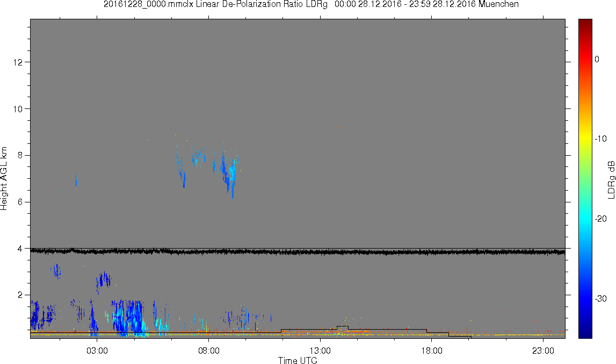This screenshot has height=364, width=616.
Task: Click the dark blue bottom of colorbar
Action: tap(585, 334)
